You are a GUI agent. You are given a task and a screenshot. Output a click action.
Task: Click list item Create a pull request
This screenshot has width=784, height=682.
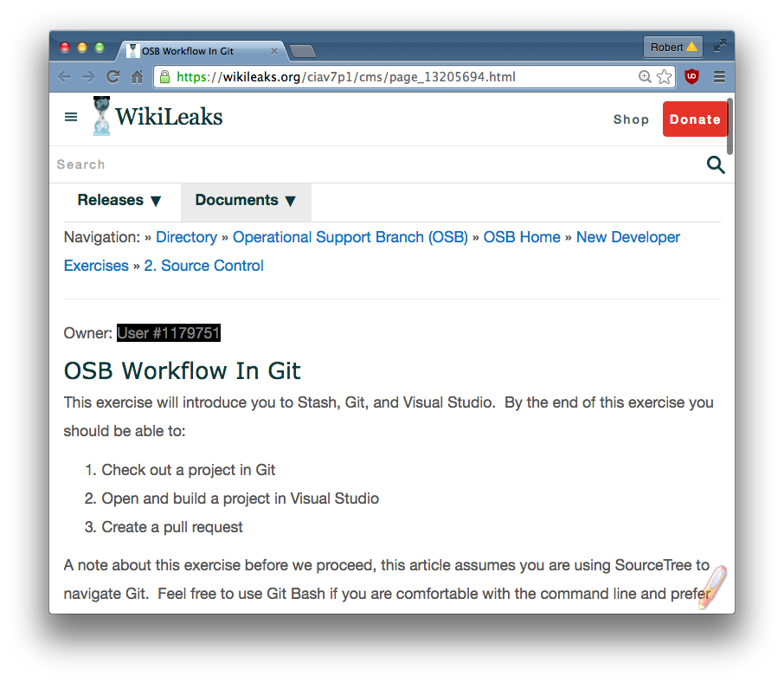click(172, 527)
